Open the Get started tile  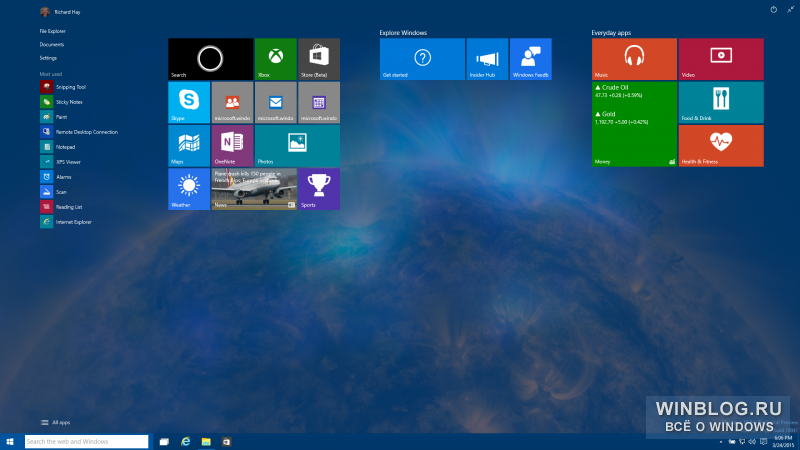[x=422, y=59]
